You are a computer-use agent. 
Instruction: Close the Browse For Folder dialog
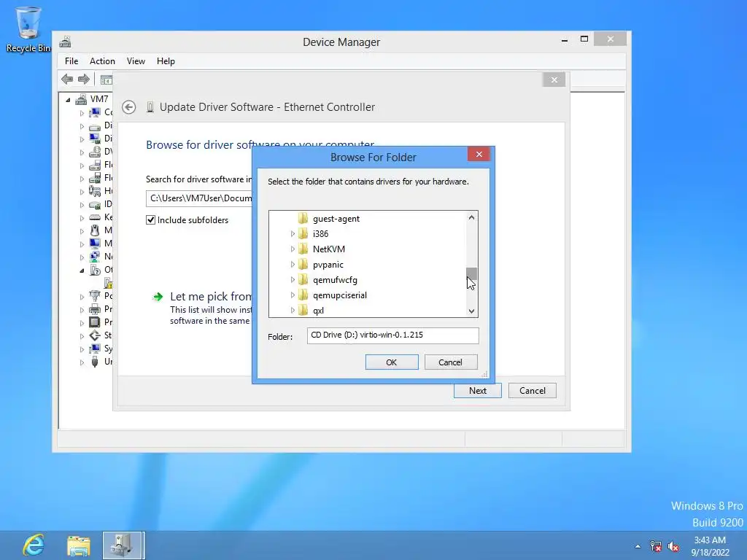coord(479,155)
